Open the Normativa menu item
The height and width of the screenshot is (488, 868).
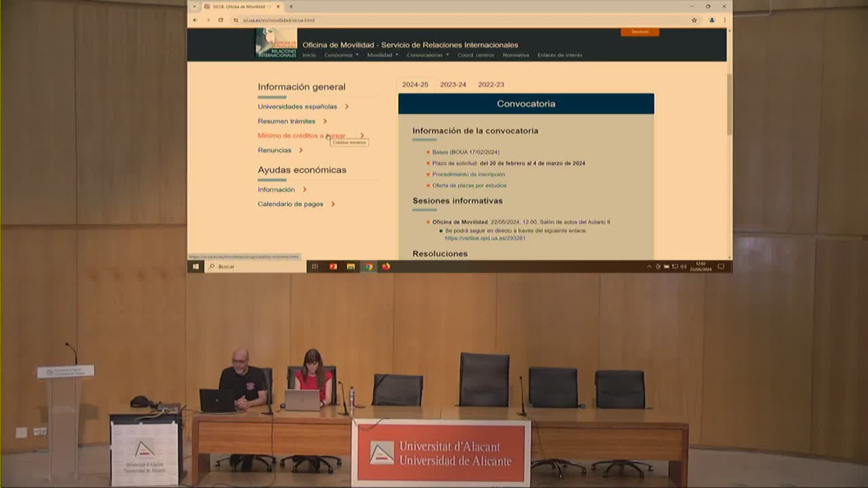click(x=516, y=55)
